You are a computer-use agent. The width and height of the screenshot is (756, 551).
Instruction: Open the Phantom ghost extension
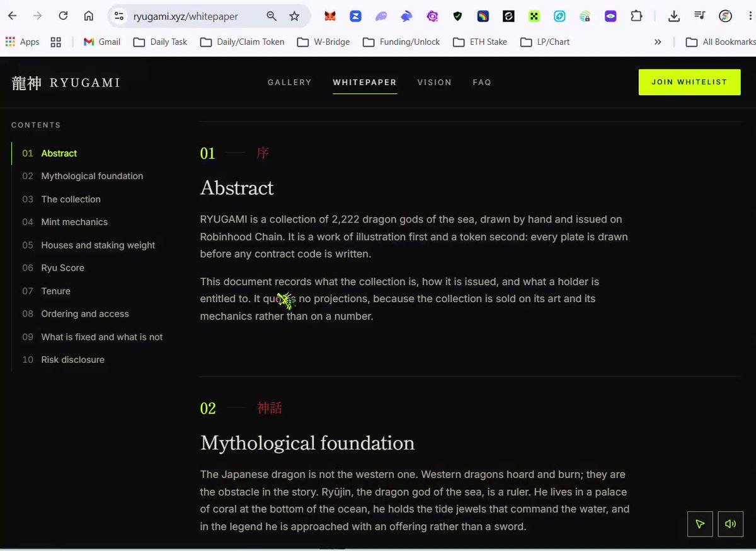(x=381, y=16)
